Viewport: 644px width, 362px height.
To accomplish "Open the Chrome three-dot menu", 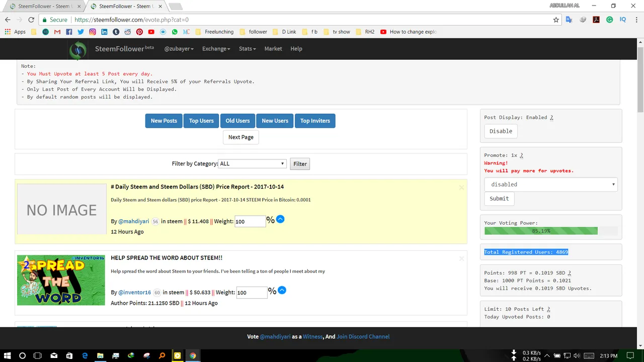I will 635,20.
